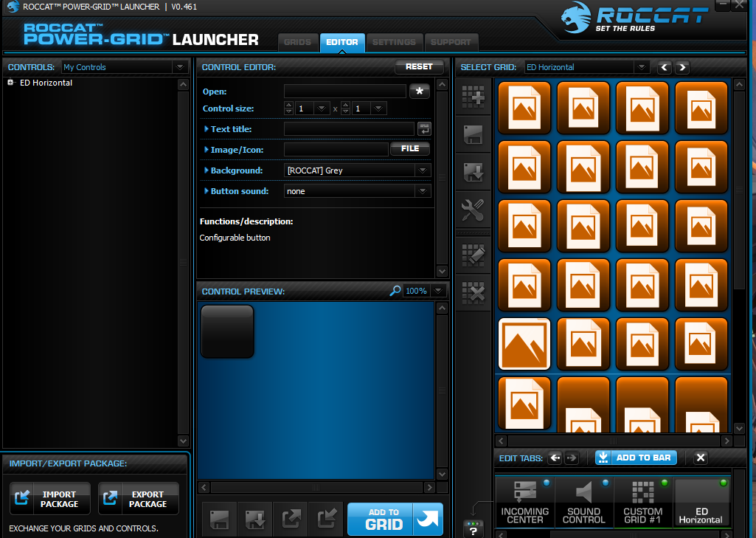The height and width of the screenshot is (538, 756).
Task: Click the export control icon below preview
Action: tap(291, 520)
